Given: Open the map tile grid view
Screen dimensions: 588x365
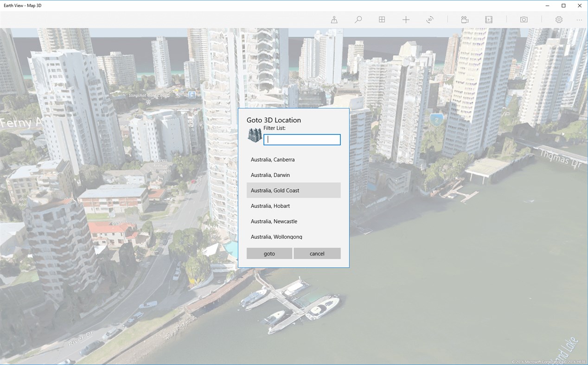Looking at the screenshot, I should tap(382, 19).
